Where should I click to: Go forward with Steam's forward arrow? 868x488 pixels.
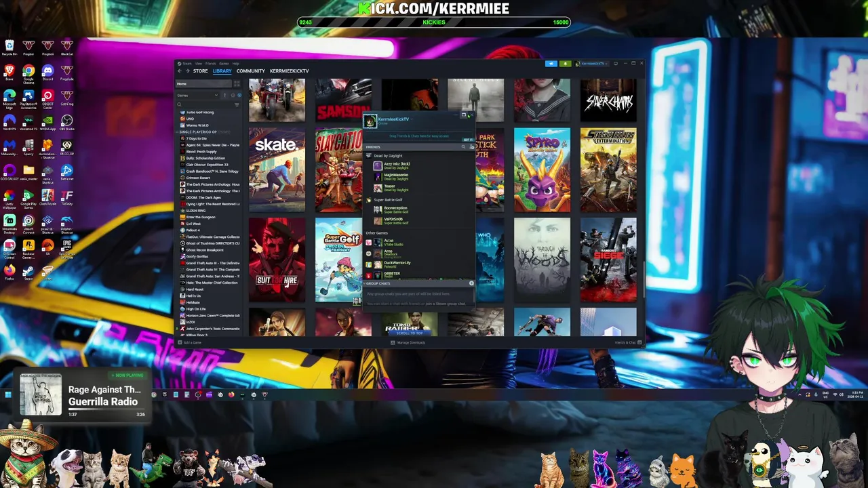pos(188,71)
